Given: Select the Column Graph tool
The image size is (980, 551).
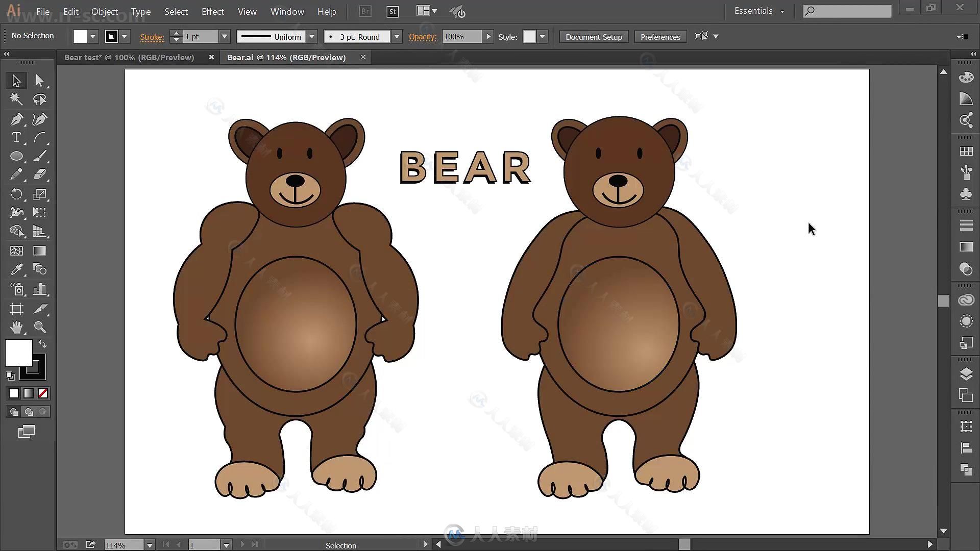Looking at the screenshot, I should (40, 289).
